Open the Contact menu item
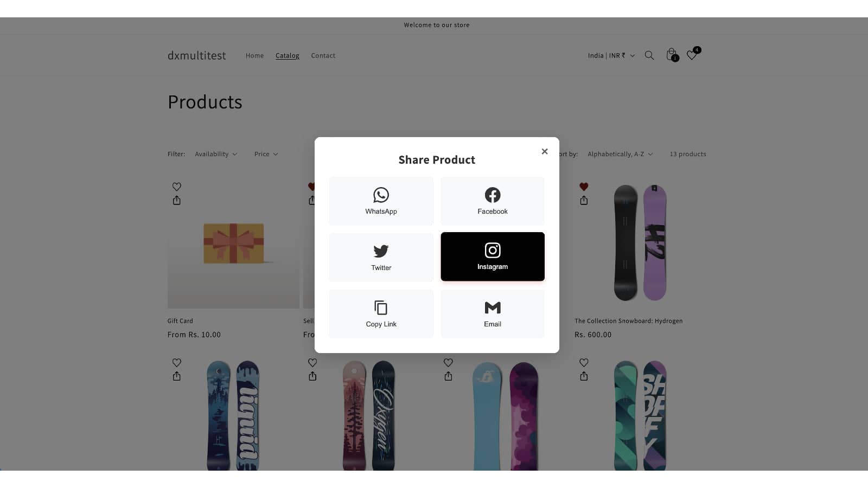The width and height of the screenshot is (868, 488). [x=323, y=55]
